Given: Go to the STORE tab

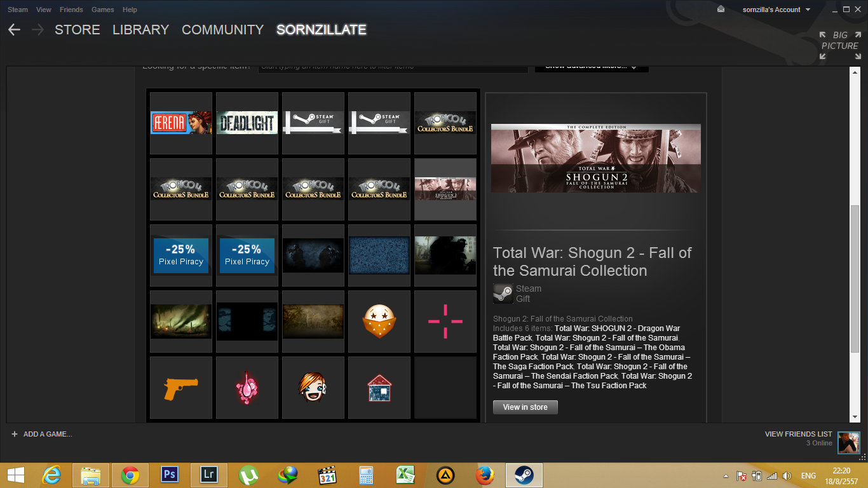Looking at the screenshot, I should pyautogui.click(x=78, y=30).
